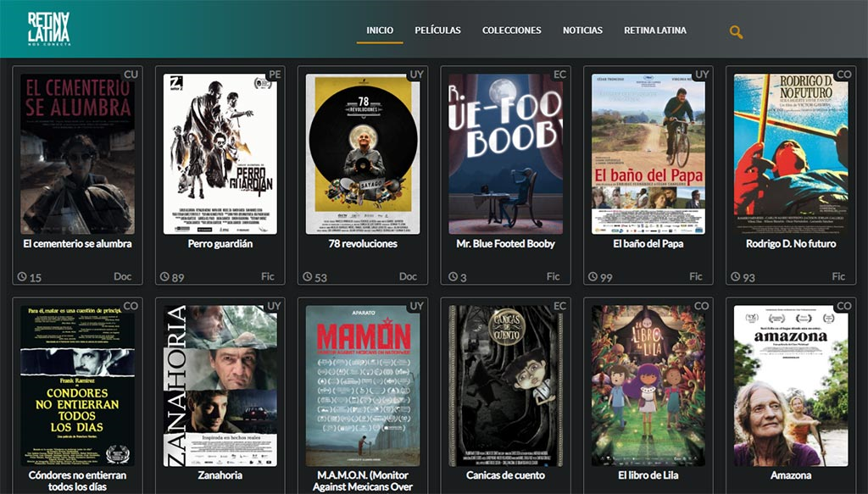This screenshot has height=494, width=868.
Task: Click the Retina Latina logo
Action: [x=49, y=28]
